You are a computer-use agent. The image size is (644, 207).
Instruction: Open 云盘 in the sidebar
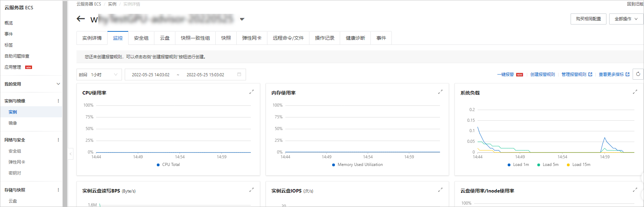[x=13, y=201]
